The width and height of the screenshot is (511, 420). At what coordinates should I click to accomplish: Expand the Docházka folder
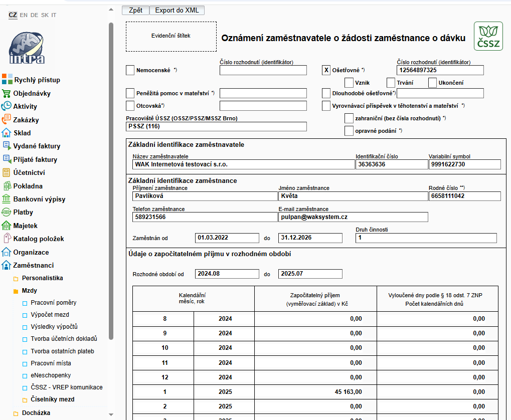16,413
